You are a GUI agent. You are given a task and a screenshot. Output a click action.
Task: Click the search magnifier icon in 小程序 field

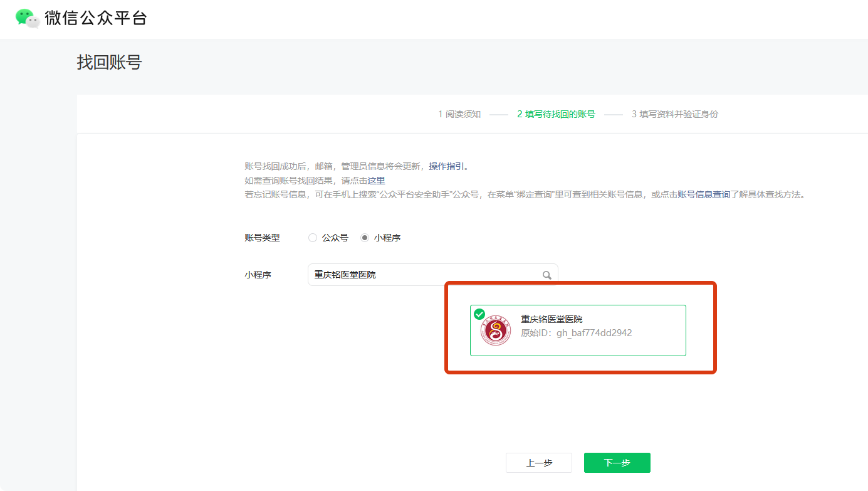click(x=546, y=275)
